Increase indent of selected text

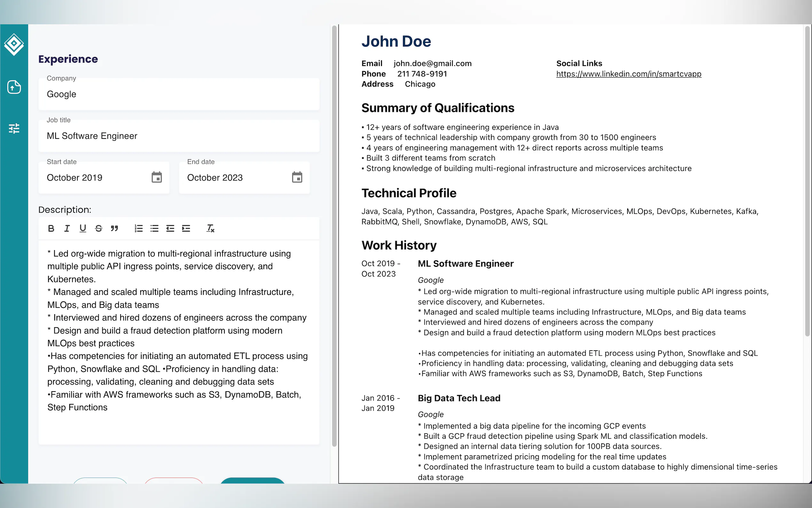click(186, 228)
